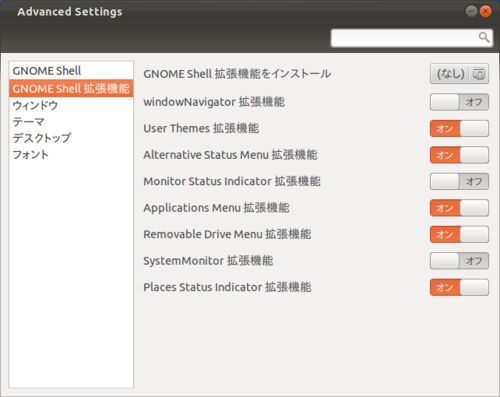This screenshot has width=500, height=397.
Task: Disable the Places Status Indicator extension
Action: [x=459, y=287]
